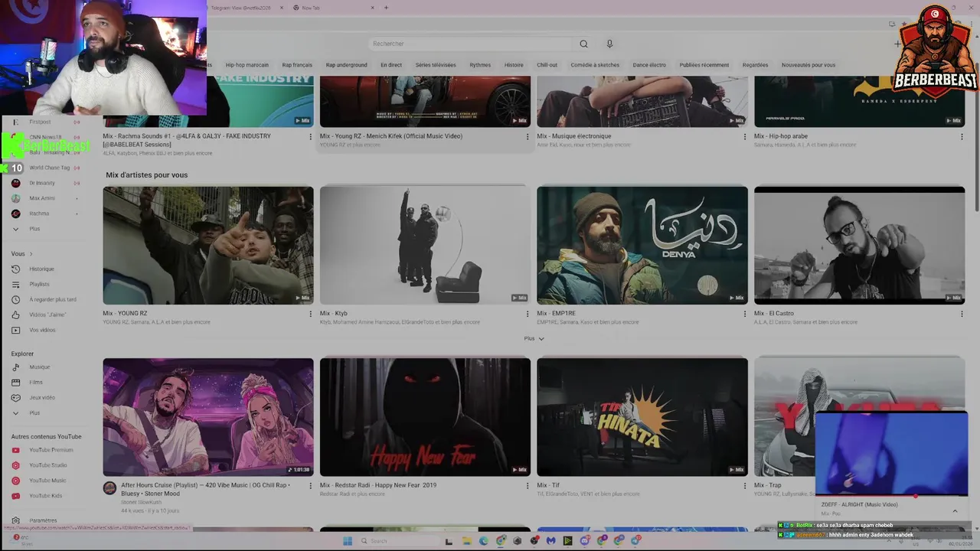The width and height of the screenshot is (980, 551).
Task: Click the Rechercher search field
Action: [x=469, y=44]
